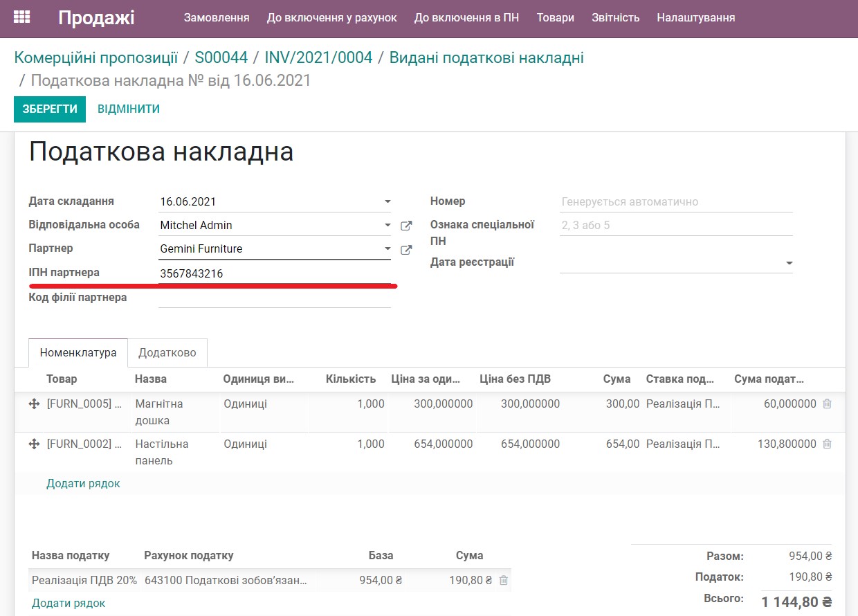Viewport: 858px width, 616px height.
Task: Expand the Відповідальна особа dropdown
Action: [x=387, y=226]
